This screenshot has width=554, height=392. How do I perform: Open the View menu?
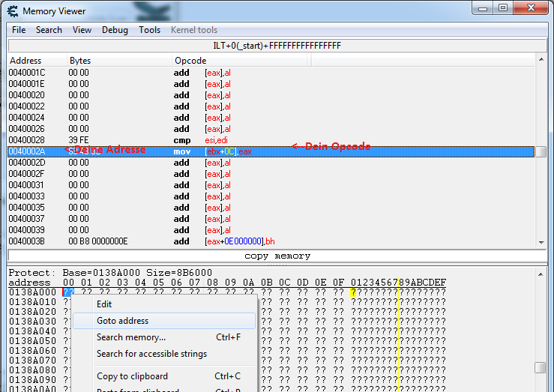(82, 30)
